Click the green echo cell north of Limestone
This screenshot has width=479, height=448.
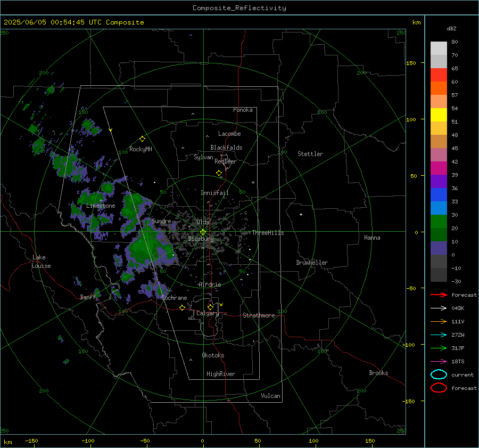[108, 188]
